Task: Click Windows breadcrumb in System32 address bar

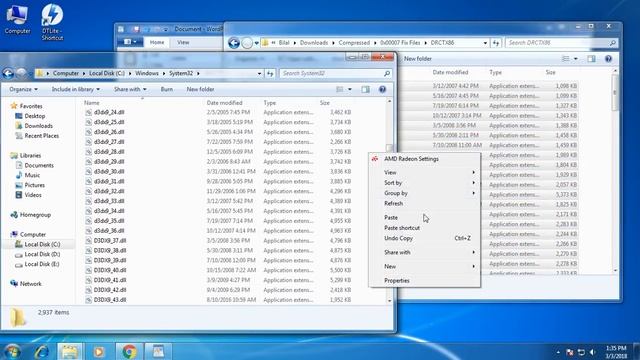Action: click(x=147, y=73)
